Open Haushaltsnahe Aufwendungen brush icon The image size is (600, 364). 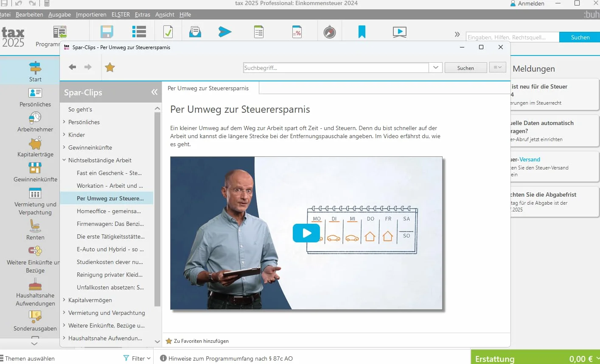[35, 284]
